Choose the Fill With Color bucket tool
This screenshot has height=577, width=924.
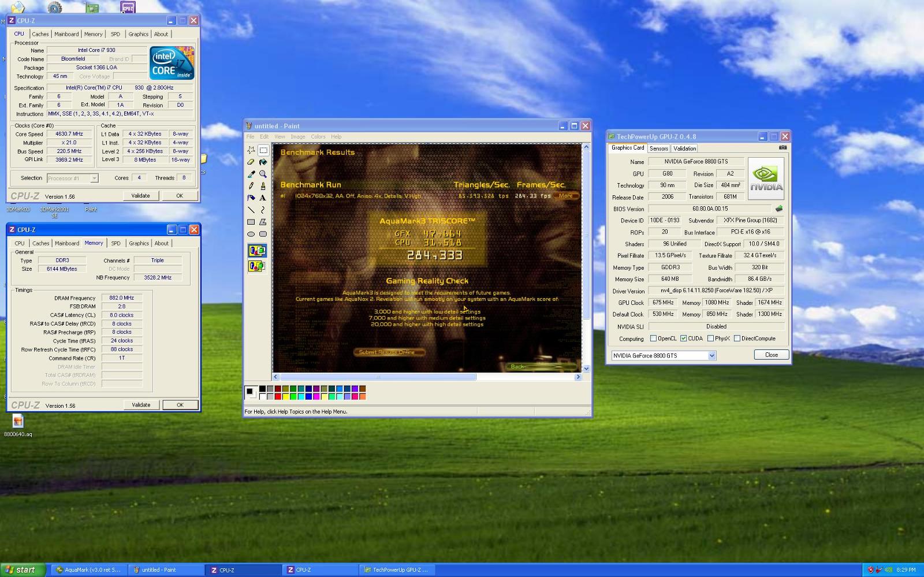tap(263, 162)
